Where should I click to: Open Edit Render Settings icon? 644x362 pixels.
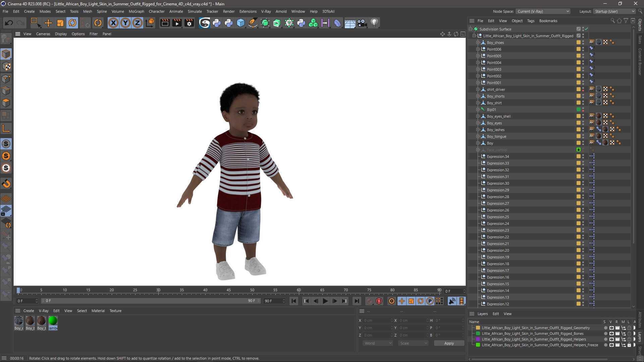pyautogui.click(x=190, y=23)
